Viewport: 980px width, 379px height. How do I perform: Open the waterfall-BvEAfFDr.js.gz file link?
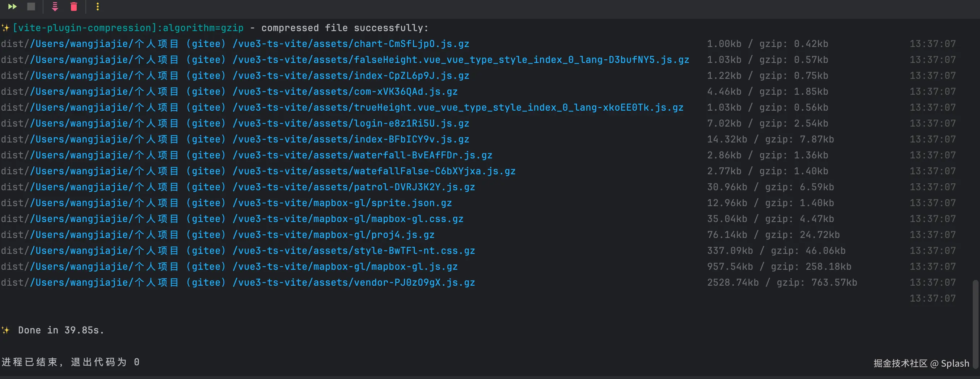click(x=261, y=156)
